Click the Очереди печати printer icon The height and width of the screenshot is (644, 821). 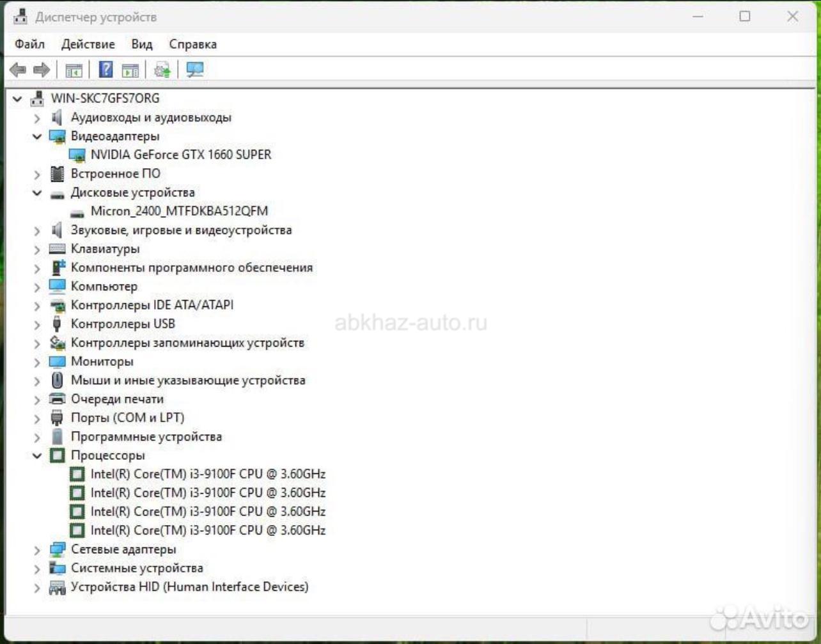pyautogui.click(x=58, y=399)
